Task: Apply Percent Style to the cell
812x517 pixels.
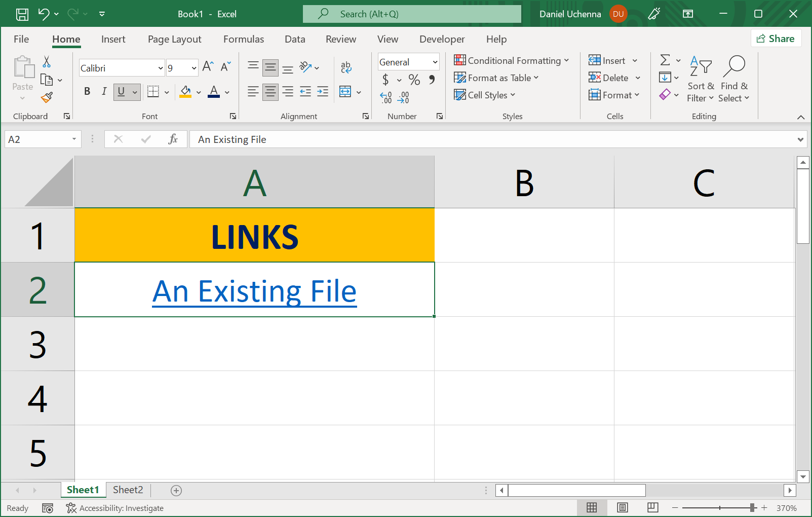Action: click(x=414, y=80)
